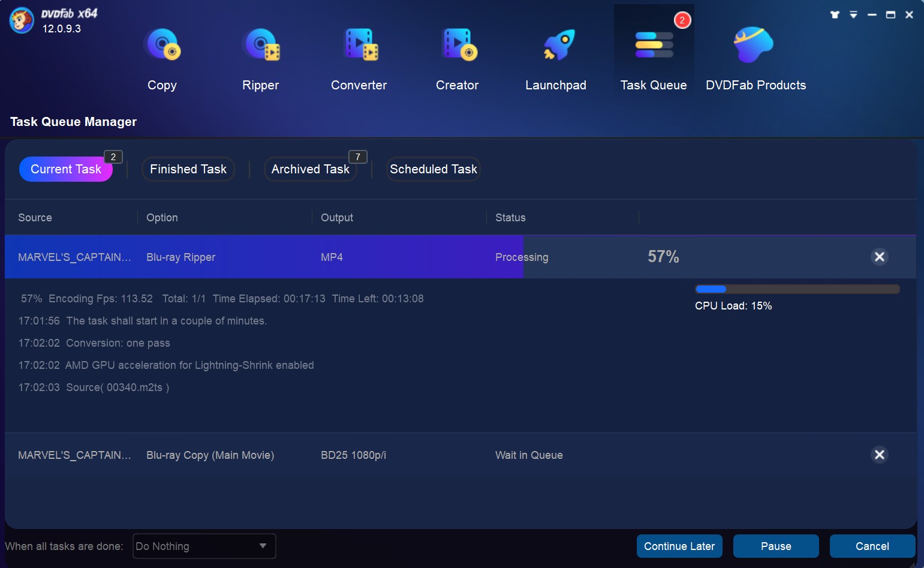Click the 'AMD GPU acceleration' log line
Screen dimensions: 924x568
click(x=166, y=365)
